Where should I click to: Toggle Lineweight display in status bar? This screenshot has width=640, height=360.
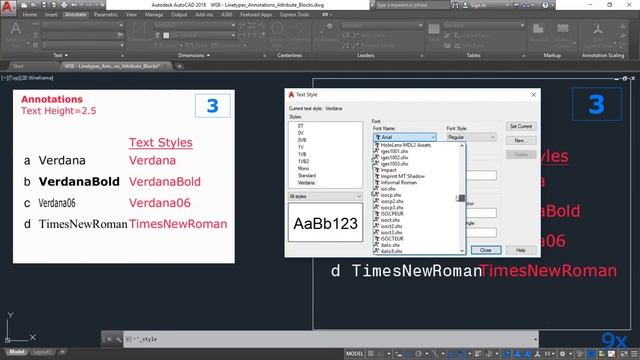(478, 353)
